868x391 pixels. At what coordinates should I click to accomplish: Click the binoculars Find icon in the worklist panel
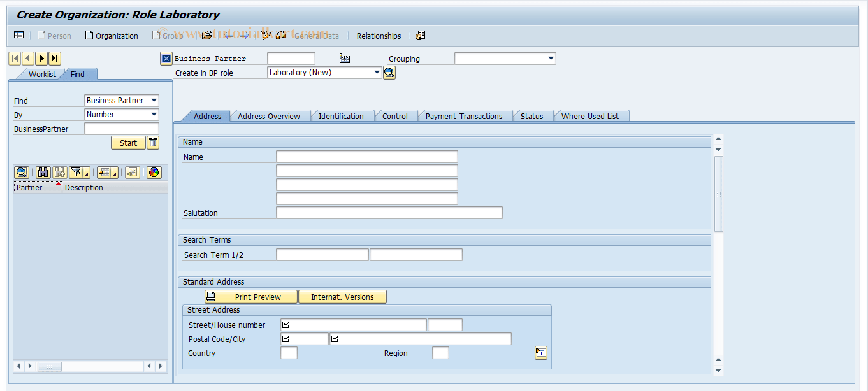tap(43, 172)
